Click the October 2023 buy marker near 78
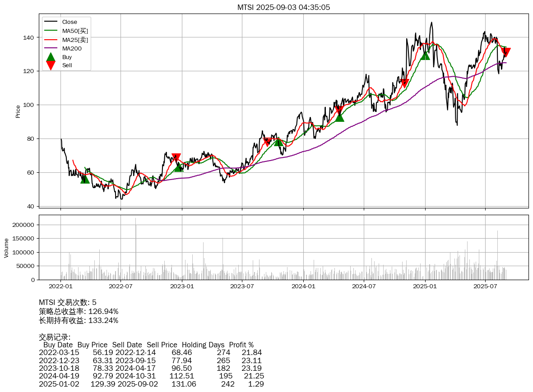 pyautogui.click(x=278, y=141)
